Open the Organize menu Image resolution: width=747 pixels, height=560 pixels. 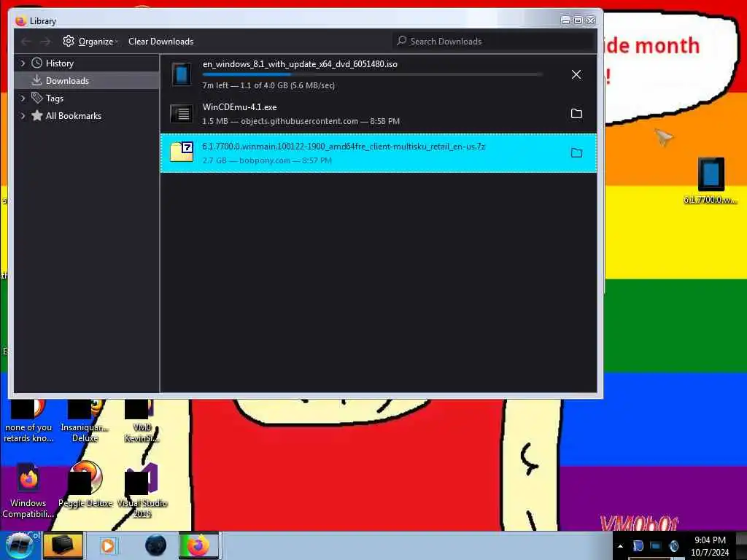pyautogui.click(x=90, y=42)
